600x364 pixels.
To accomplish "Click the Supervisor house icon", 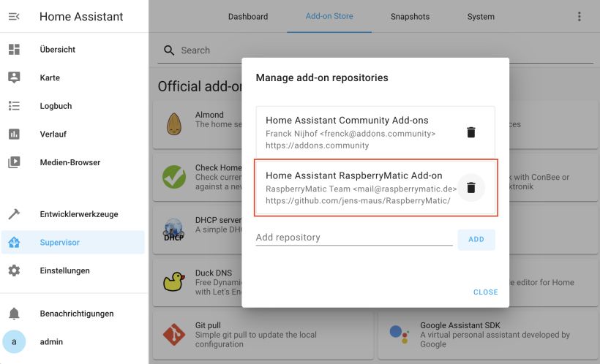I will pyautogui.click(x=14, y=243).
